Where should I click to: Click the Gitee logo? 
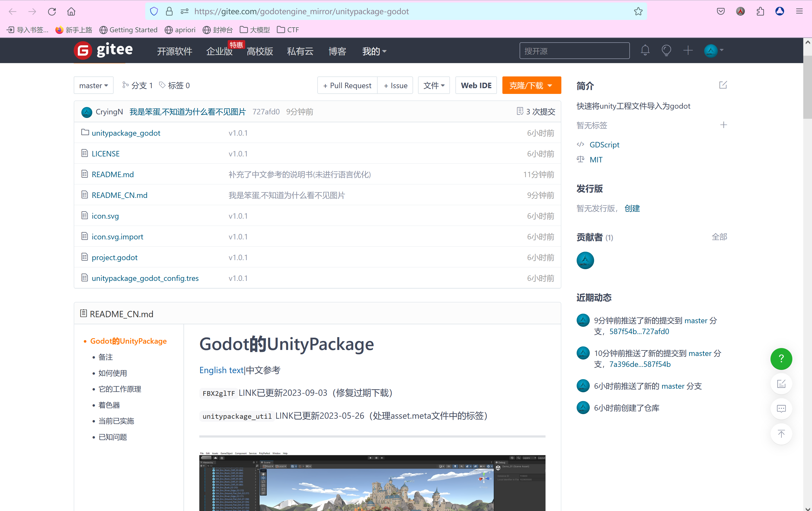(103, 50)
